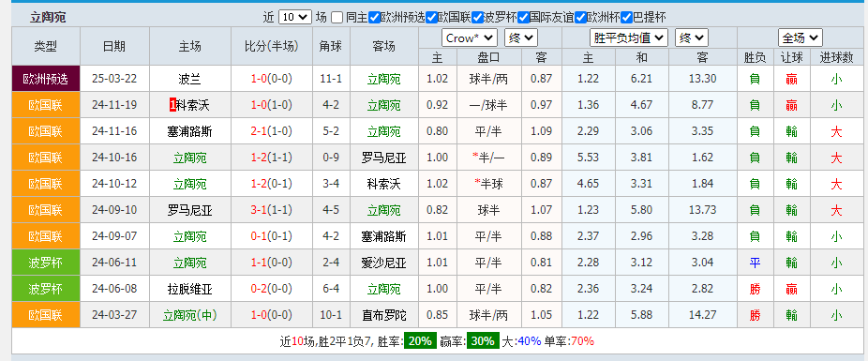Open away team 罗马尼亚 in the 24-10-16 row
Image resolution: width=868 pixels, height=361 pixels.
[383, 158]
